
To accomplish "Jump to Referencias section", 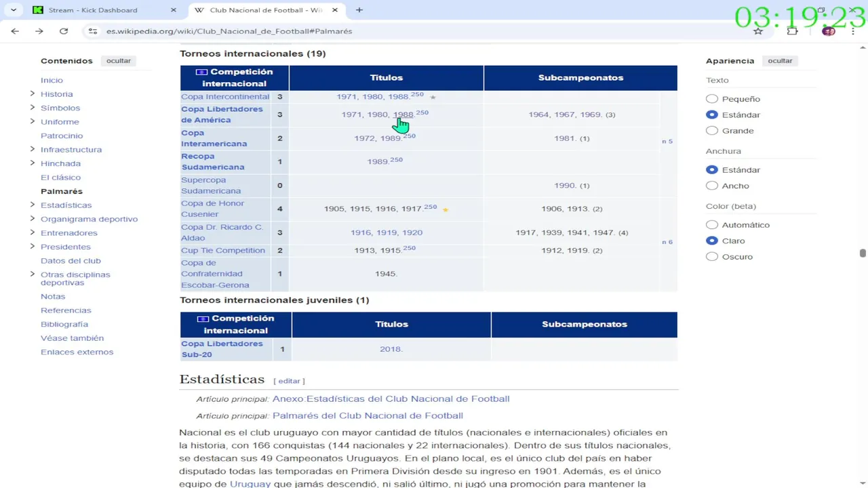I will click(66, 310).
